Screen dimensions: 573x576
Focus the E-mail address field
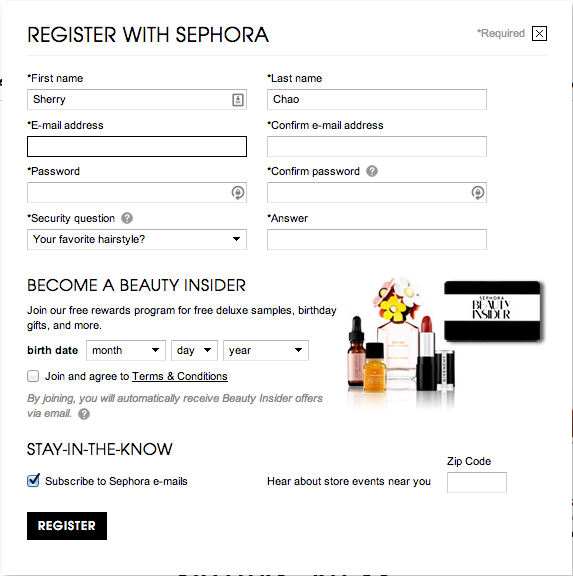coord(137,146)
